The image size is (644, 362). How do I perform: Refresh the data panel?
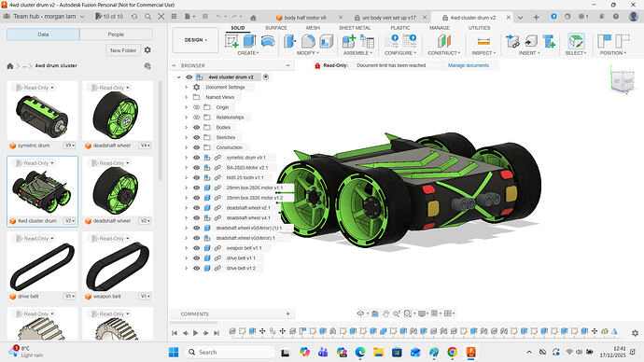click(x=134, y=17)
